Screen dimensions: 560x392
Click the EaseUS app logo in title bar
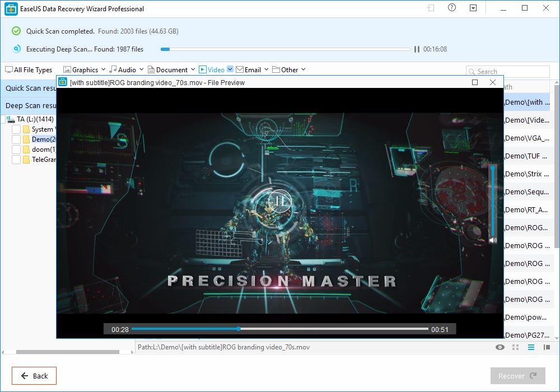click(x=11, y=9)
